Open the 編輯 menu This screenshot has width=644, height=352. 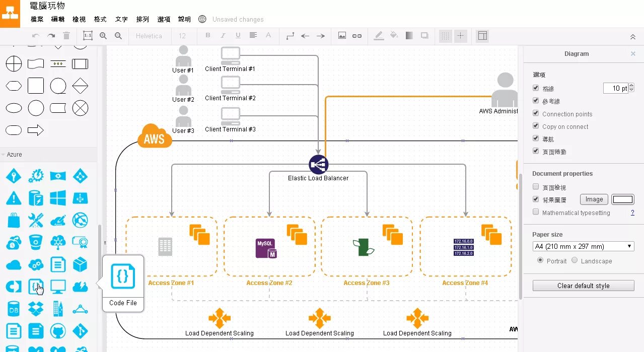pos(58,19)
